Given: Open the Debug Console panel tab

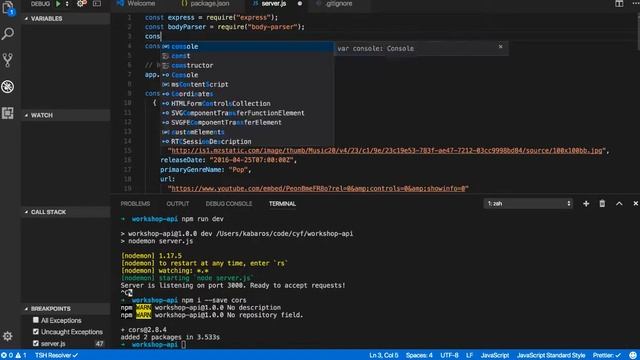Looking at the screenshot, I should click(229, 204).
